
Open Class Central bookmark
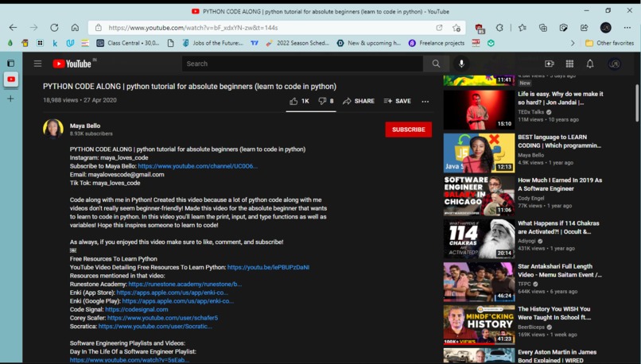127,43
